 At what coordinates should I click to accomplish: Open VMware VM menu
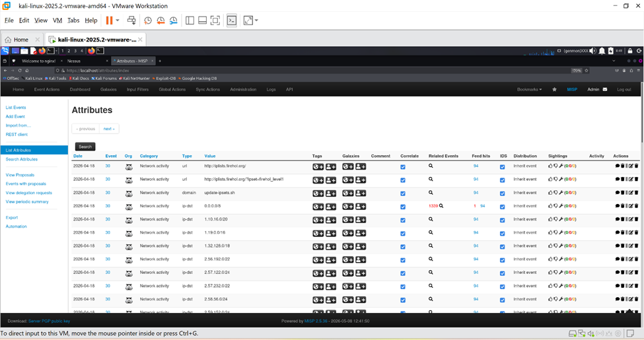point(57,20)
